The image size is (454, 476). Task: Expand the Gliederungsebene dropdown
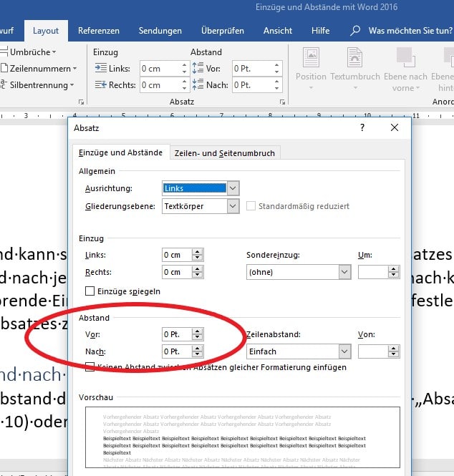pyautogui.click(x=232, y=206)
